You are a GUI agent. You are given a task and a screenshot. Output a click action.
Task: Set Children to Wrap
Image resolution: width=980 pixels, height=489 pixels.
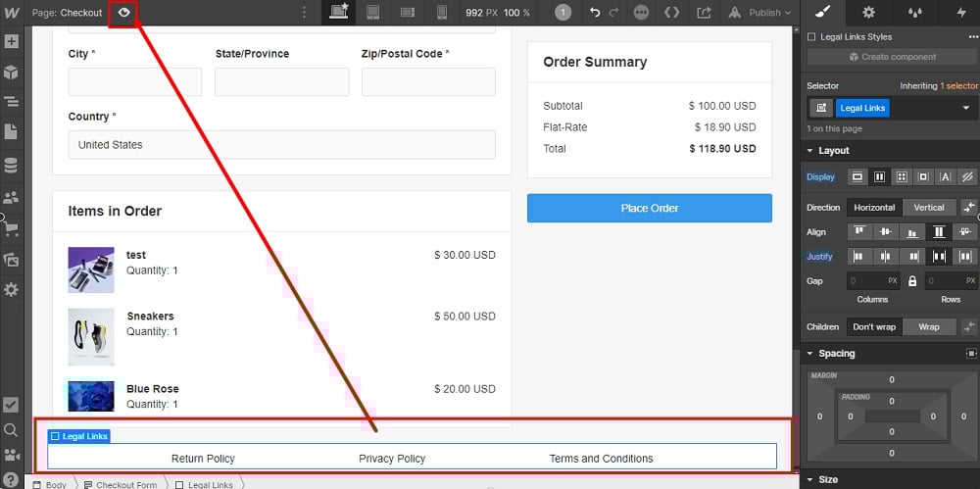click(929, 327)
